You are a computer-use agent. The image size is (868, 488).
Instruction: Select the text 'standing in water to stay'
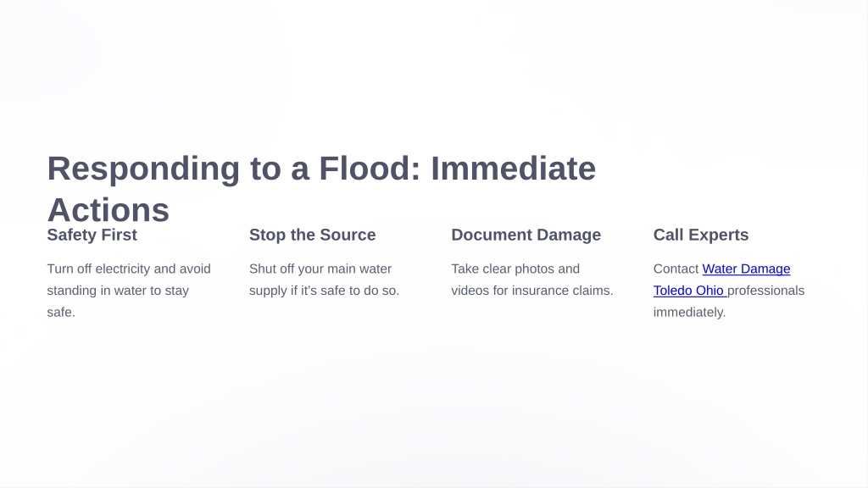[x=118, y=291]
